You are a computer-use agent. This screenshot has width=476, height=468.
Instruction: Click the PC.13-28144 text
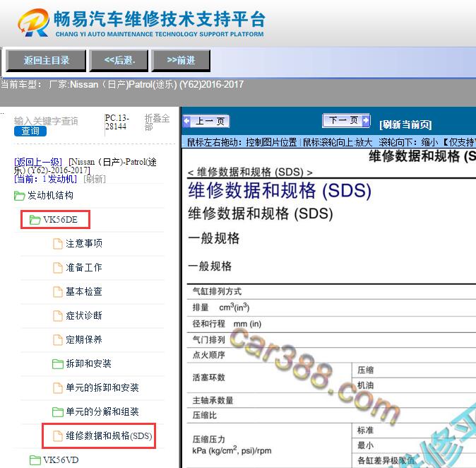coord(117,122)
